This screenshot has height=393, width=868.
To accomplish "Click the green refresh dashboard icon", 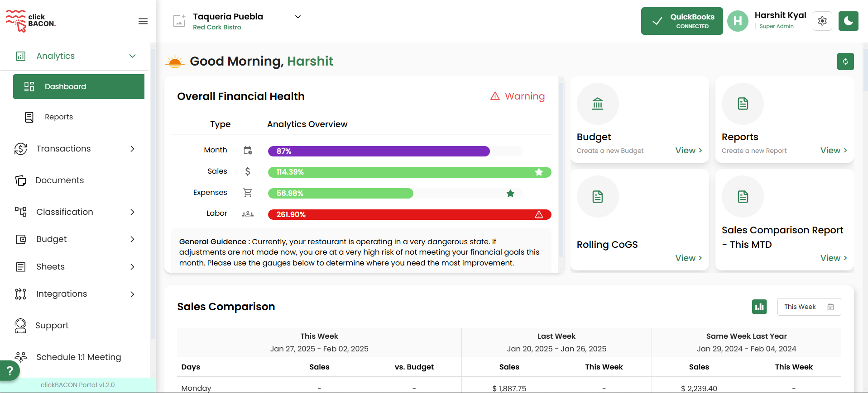I will coord(845,62).
